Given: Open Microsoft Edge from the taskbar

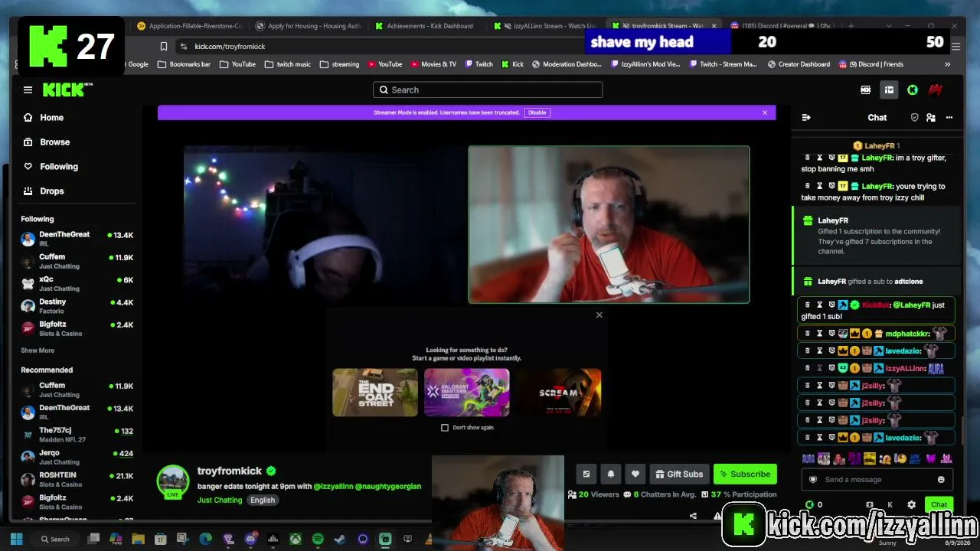Looking at the screenshot, I should (x=206, y=540).
